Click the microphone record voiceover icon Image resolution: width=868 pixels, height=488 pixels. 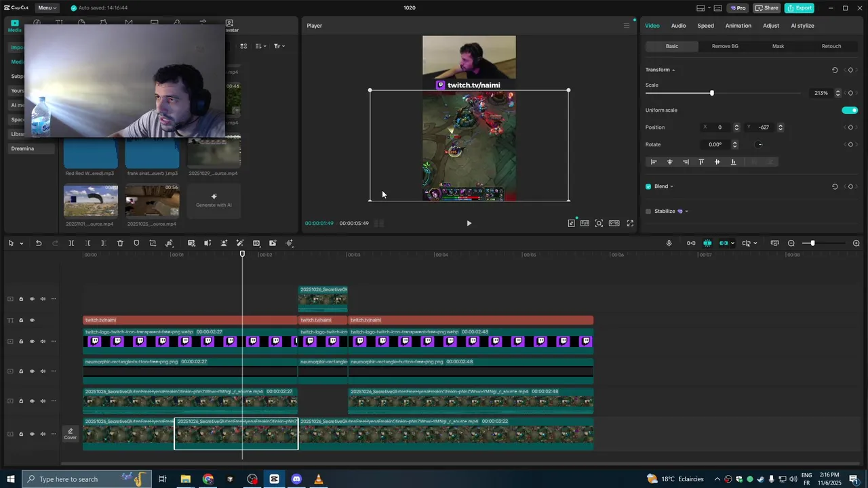(x=669, y=243)
